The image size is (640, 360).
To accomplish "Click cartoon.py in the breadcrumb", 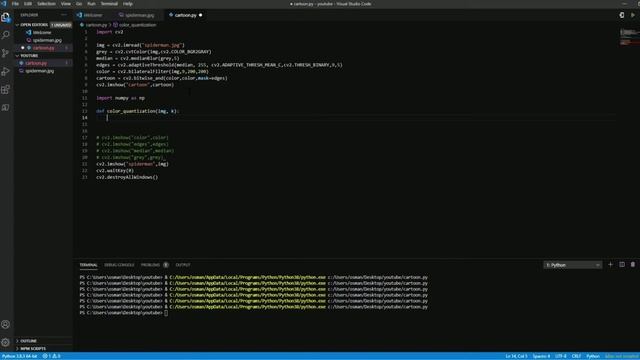I will [96, 25].
